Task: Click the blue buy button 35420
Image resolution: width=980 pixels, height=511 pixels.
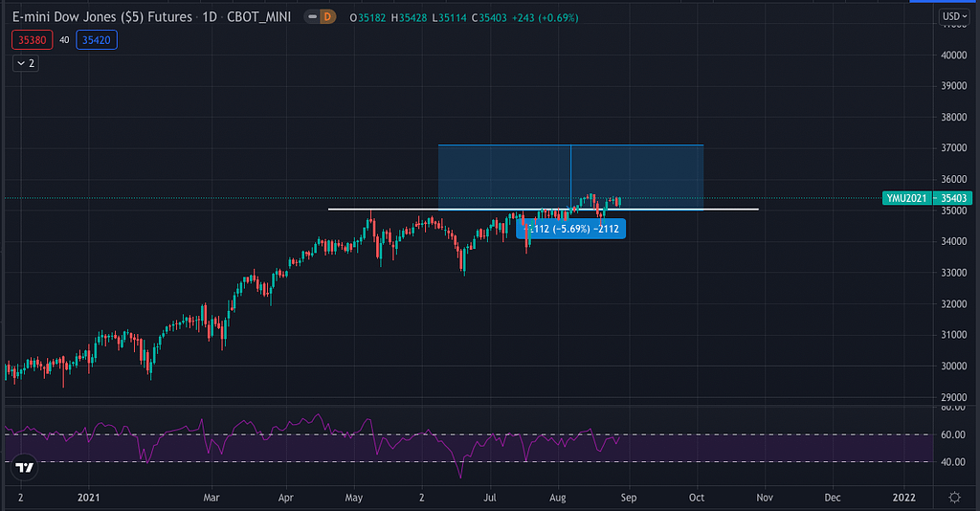Action: [x=97, y=40]
